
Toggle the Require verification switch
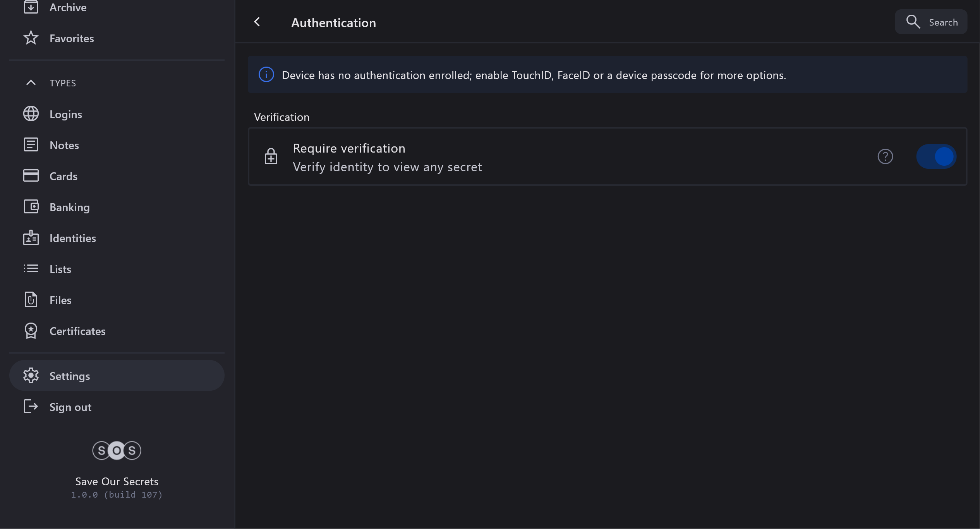[x=936, y=156]
